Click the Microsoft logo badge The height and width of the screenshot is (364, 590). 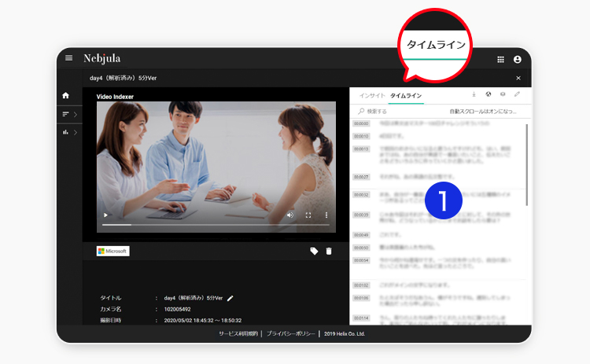112,252
